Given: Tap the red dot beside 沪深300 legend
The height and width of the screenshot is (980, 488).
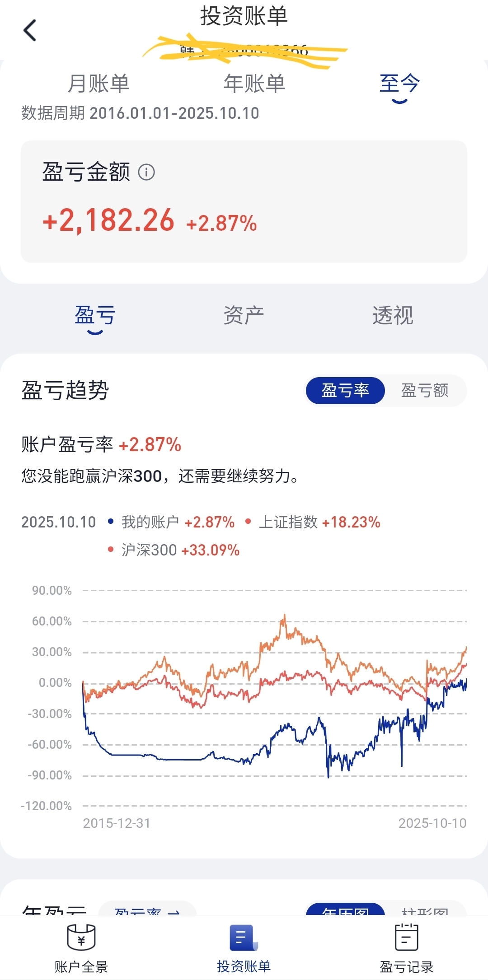Looking at the screenshot, I should pos(111,550).
